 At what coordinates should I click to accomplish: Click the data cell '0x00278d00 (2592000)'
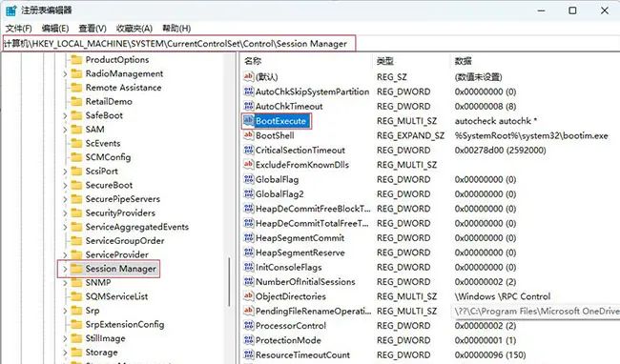point(500,150)
